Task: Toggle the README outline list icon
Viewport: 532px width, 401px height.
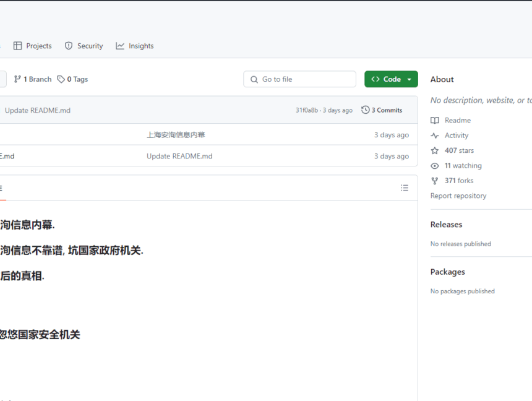Action: [405, 188]
